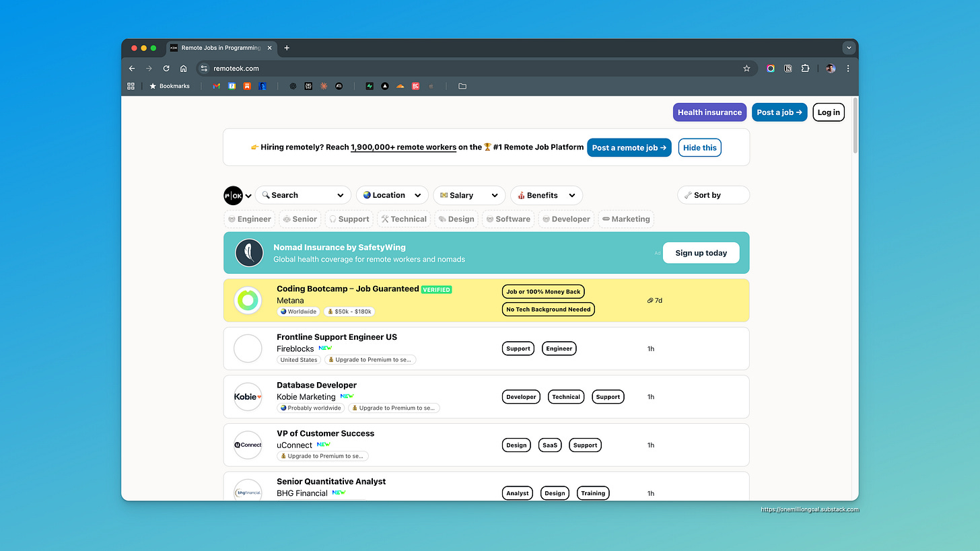Select the Remote Jobs in Programming tab

(x=220, y=48)
